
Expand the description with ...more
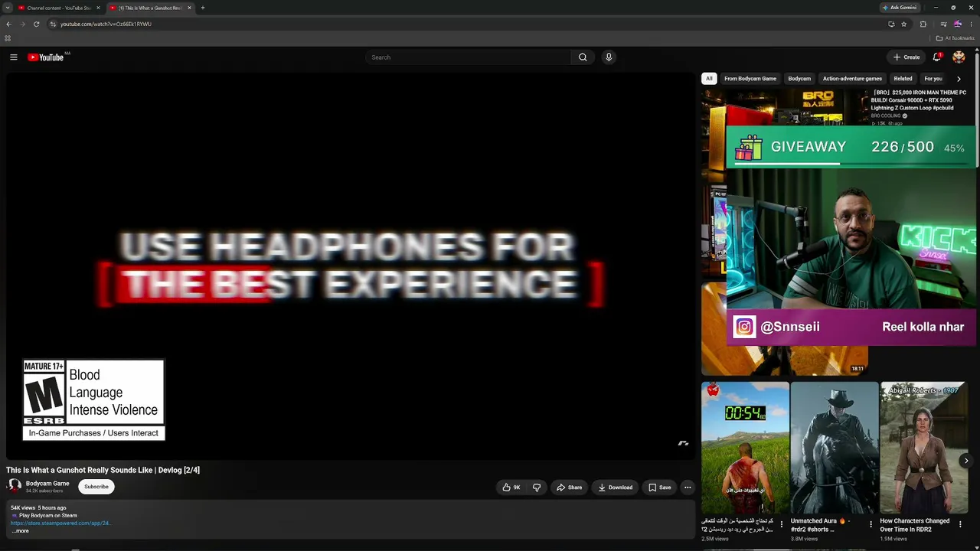tap(21, 531)
